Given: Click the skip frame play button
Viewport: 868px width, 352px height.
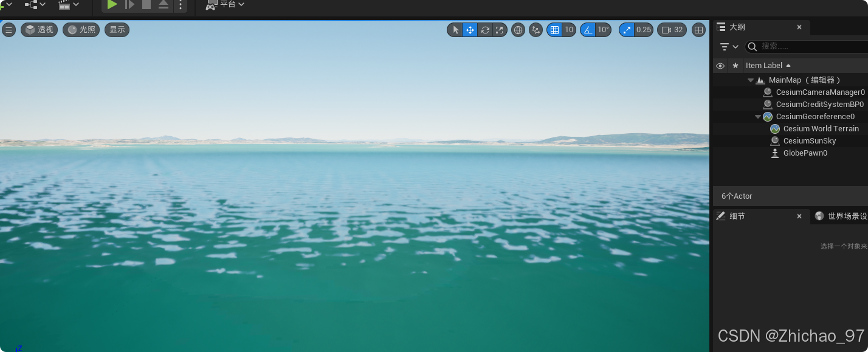Looking at the screenshot, I should point(129,5).
